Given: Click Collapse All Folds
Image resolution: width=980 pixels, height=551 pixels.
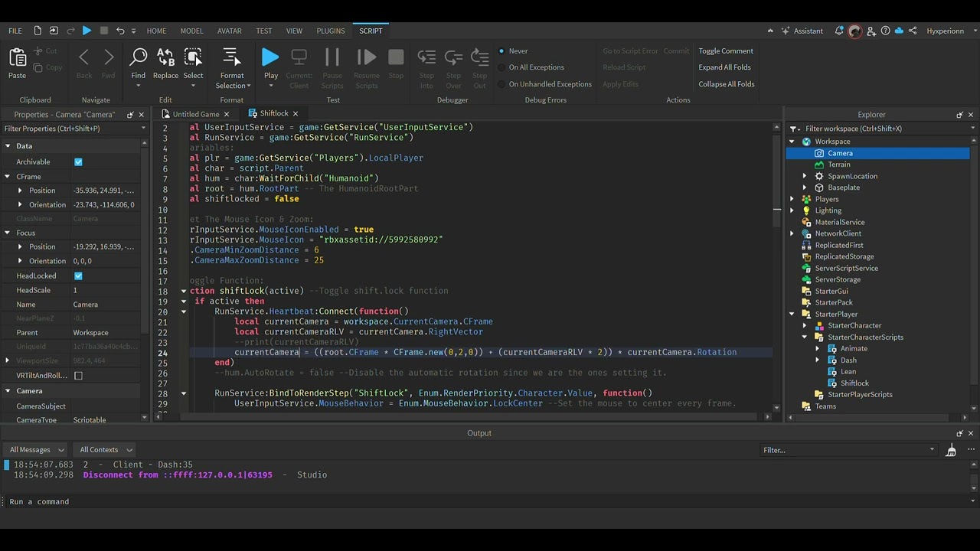Looking at the screenshot, I should click(x=727, y=84).
